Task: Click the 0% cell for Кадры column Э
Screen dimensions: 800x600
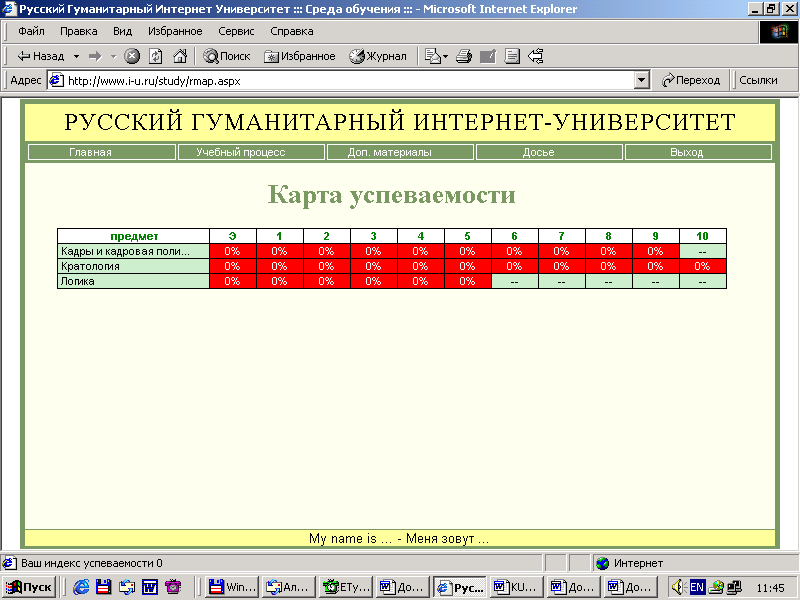Action: [233, 251]
